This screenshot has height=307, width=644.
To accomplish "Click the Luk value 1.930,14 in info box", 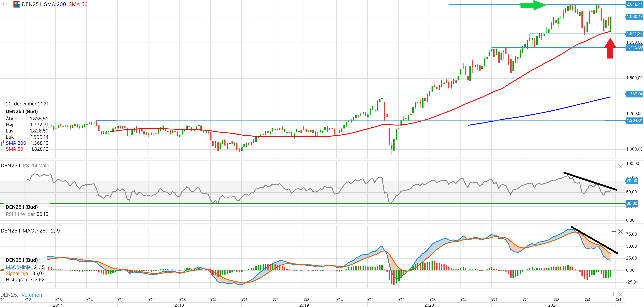I will 40,137.
